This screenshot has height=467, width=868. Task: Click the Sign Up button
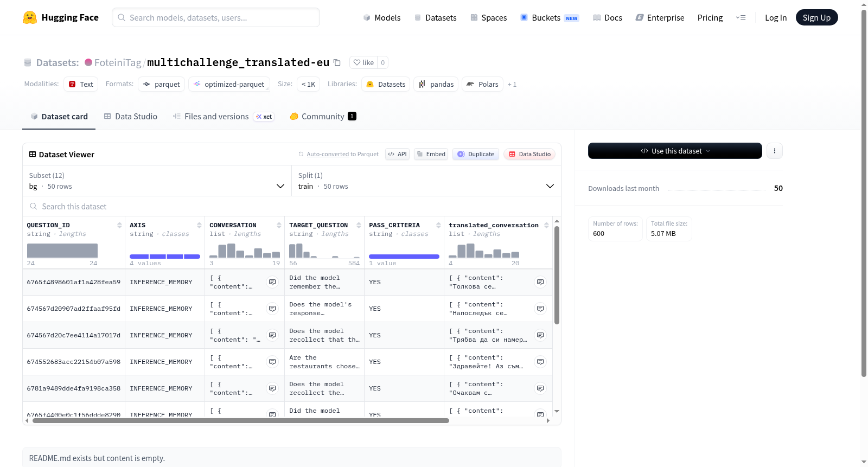[x=817, y=17]
